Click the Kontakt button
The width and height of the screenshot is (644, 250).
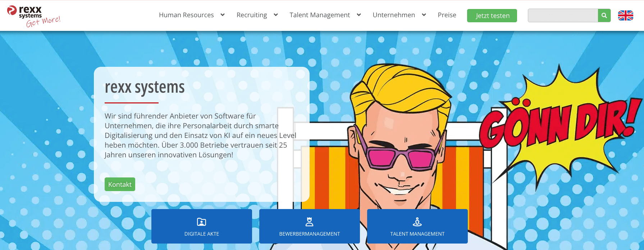click(120, 184)
